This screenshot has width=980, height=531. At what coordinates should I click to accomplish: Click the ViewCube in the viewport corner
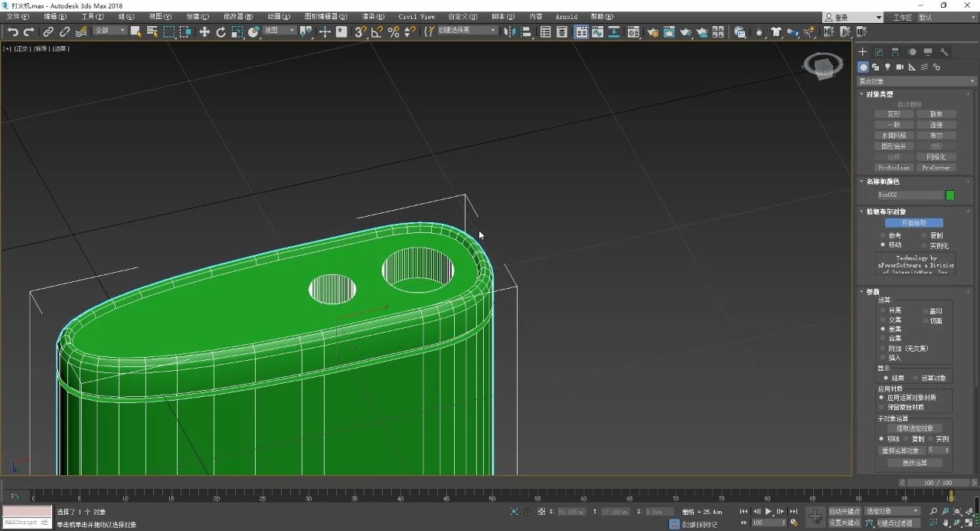point(822,66)
